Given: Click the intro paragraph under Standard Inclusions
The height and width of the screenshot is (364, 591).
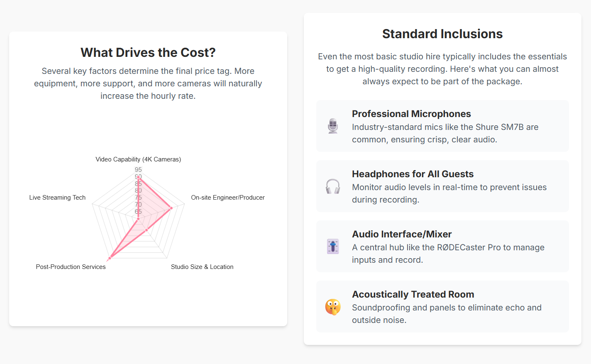Looking at the screenshot, I should coord(442,69).
